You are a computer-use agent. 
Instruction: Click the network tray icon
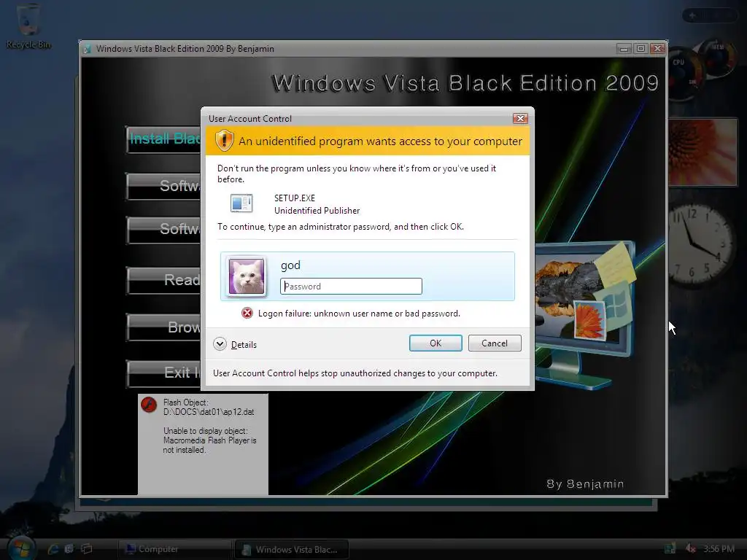(670, 548)
